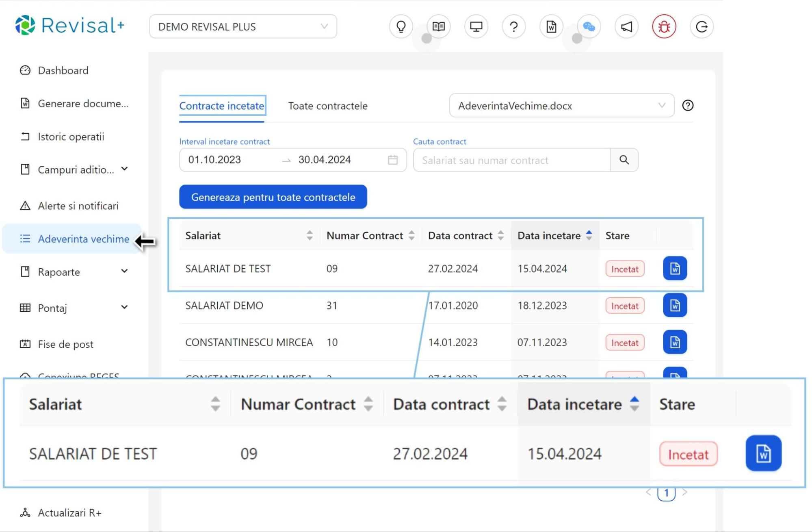This screenshot has height=532, width=812.
Task: Open the book manual icon in header
Action: [438, 27]
